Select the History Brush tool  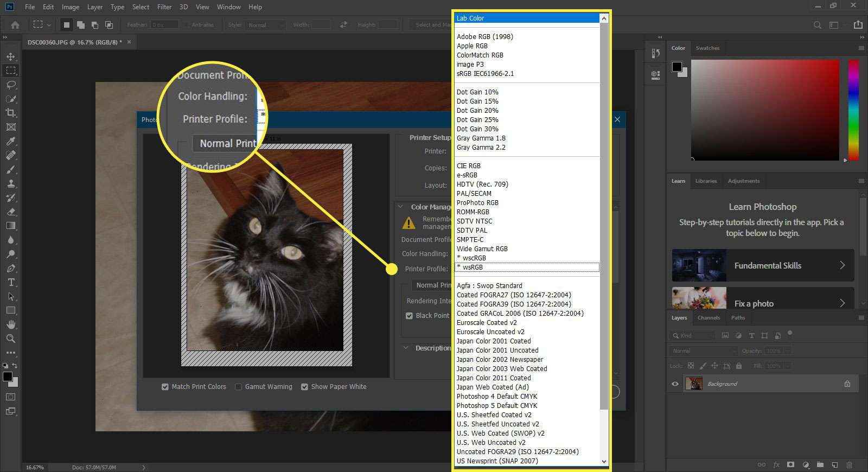tap(11, 197)
